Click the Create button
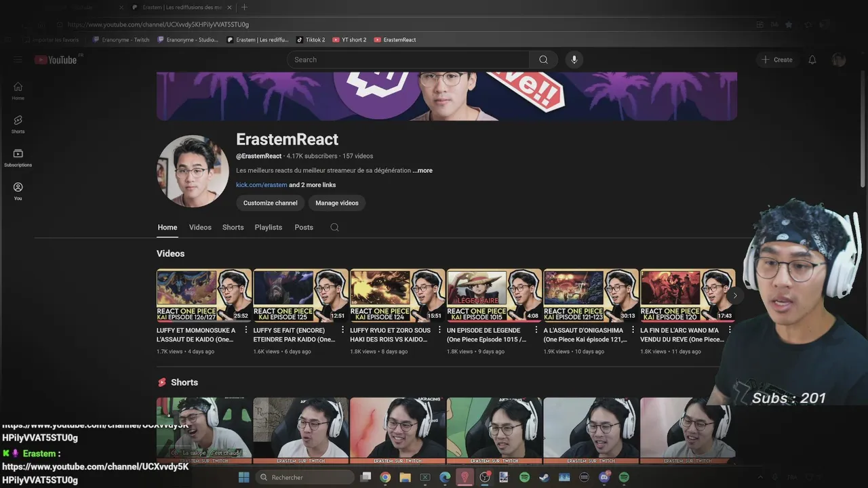The width and height of the screenshot is (868, 488). click(776, 60)
